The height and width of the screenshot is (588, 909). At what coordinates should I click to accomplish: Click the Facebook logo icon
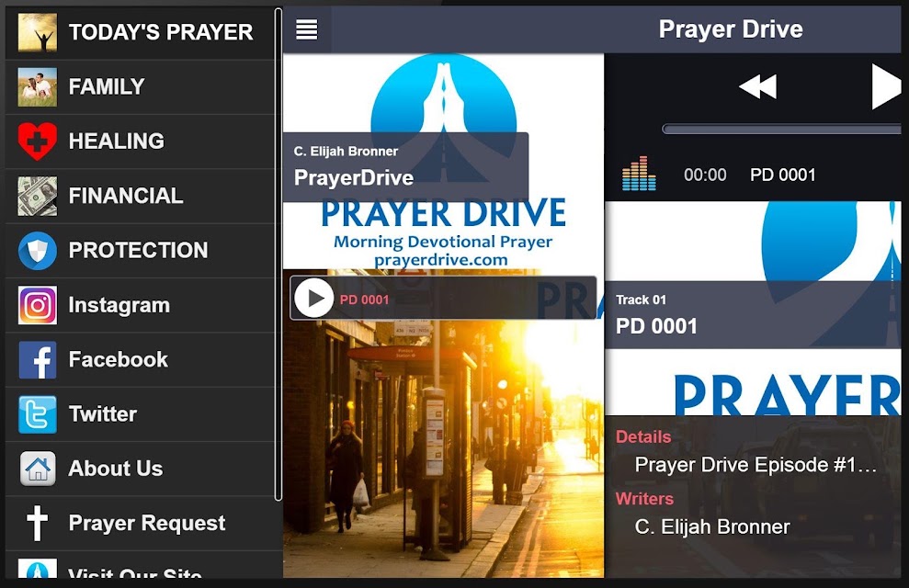click(x=38, y=360)
